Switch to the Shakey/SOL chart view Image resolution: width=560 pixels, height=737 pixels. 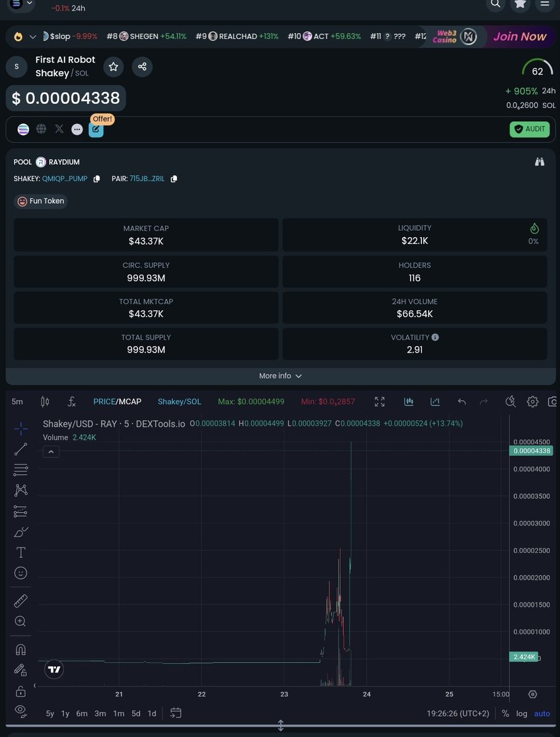(179, 401)
